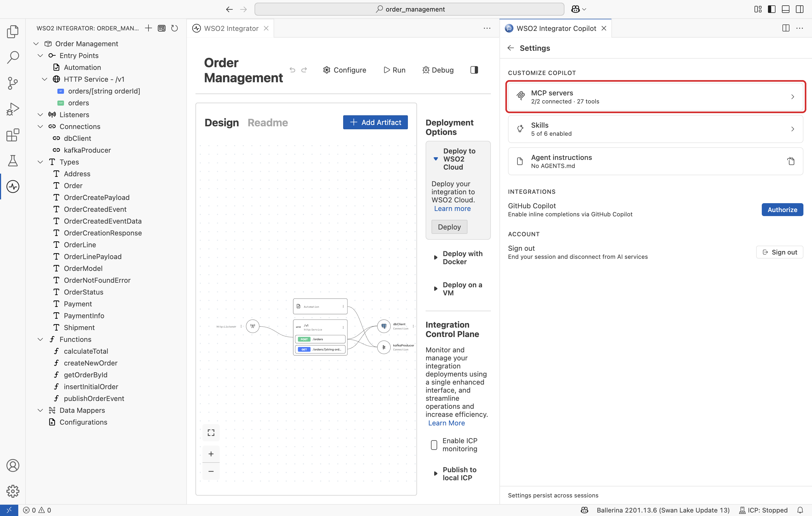Open the Testing flask view
The height and width of the screenshot is (516, 812).
click(13, 161)
